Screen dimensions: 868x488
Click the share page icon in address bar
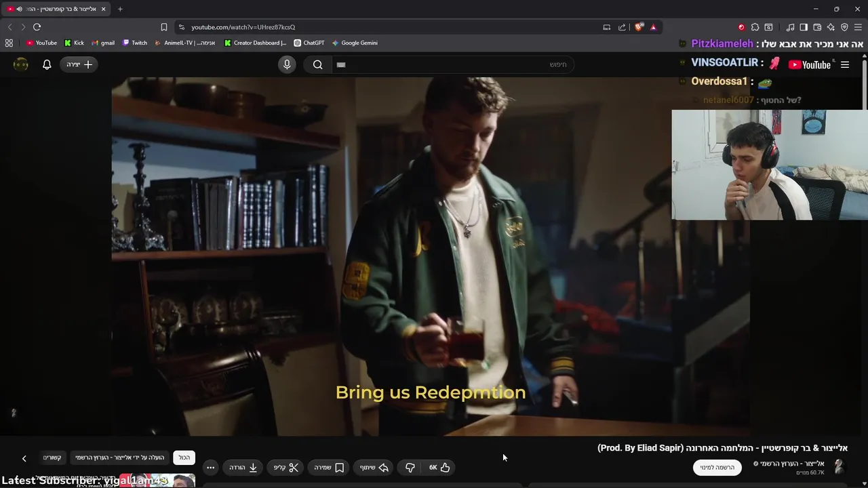click(622, 27)
